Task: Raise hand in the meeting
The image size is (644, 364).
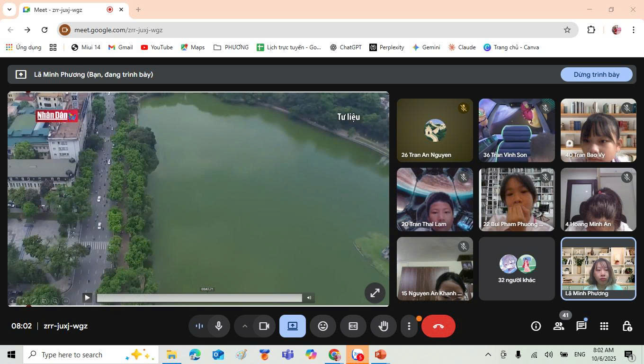Action: pos(383,326)
